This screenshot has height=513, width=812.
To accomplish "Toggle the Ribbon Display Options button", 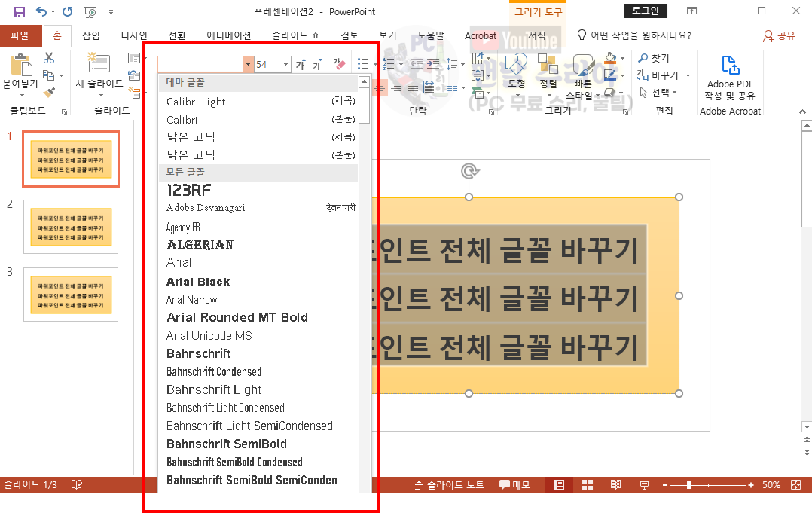I will click(691, 11).
